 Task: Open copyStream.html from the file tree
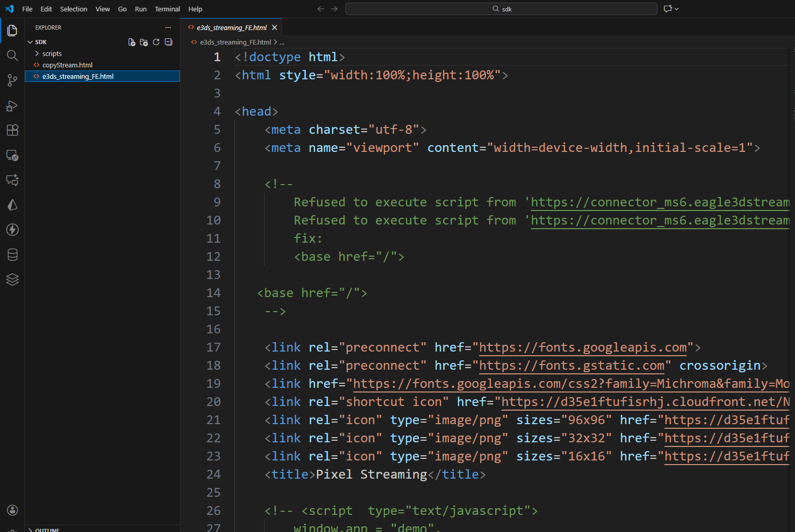click(x=67, y=65)
